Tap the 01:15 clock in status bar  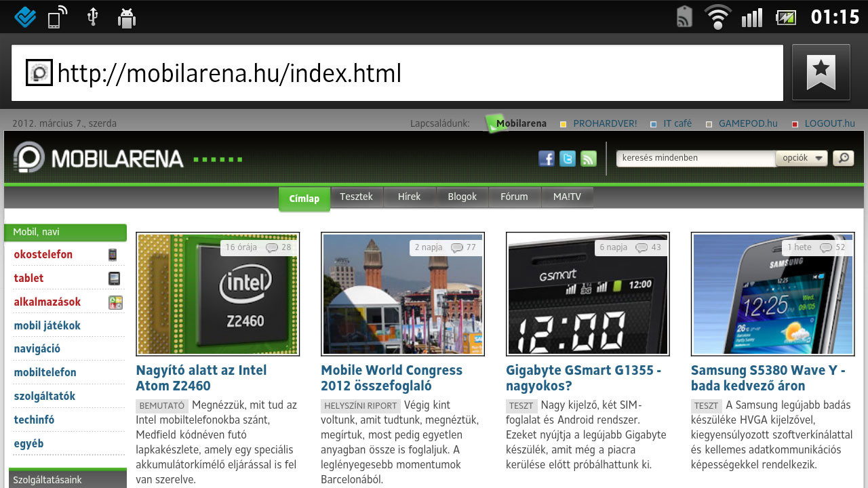(x=835, y=16)
